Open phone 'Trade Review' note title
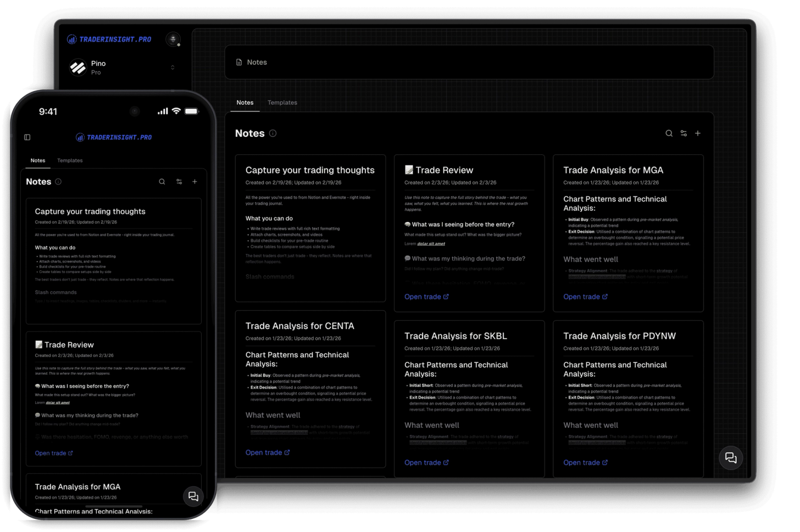800x532 pixels. click(x=64, y=345)
